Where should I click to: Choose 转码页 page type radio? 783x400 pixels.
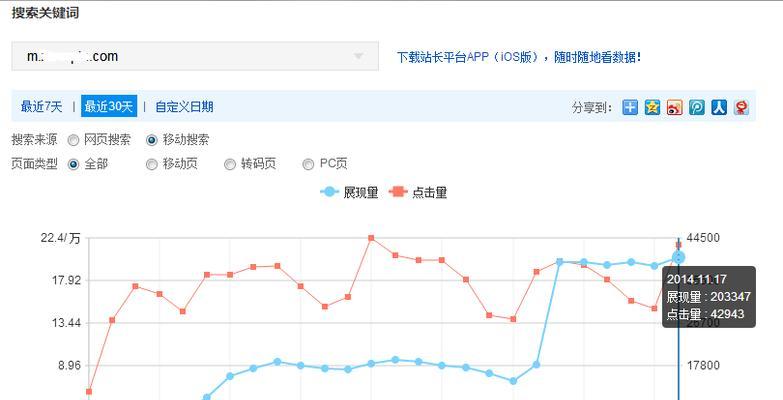point(230,164)
